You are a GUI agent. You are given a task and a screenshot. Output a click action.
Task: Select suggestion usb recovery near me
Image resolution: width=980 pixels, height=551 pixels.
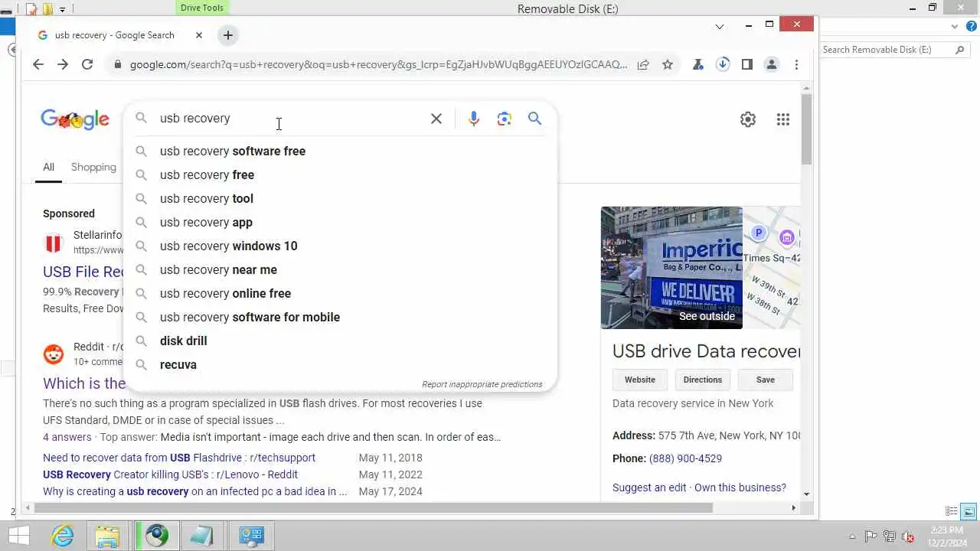tap(341, 269)
